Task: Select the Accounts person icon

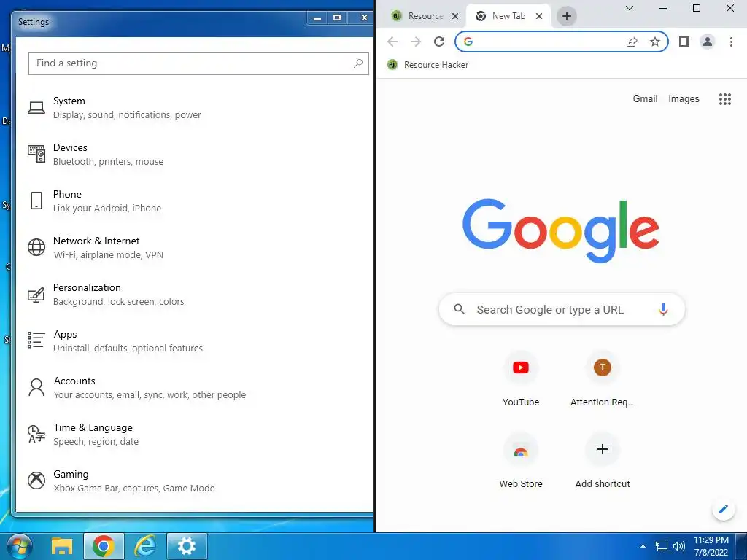Action: [36, 387]
